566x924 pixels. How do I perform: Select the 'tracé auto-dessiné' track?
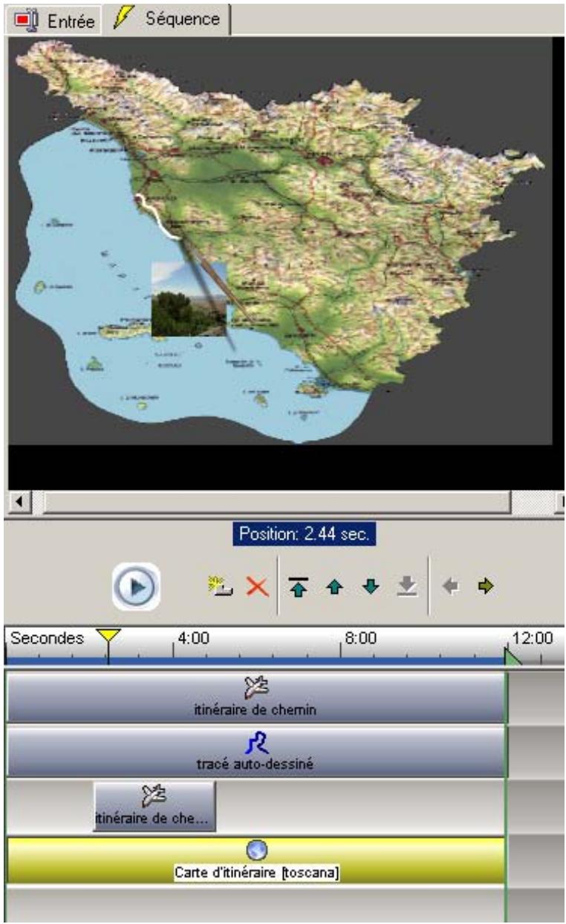(256, 752)
